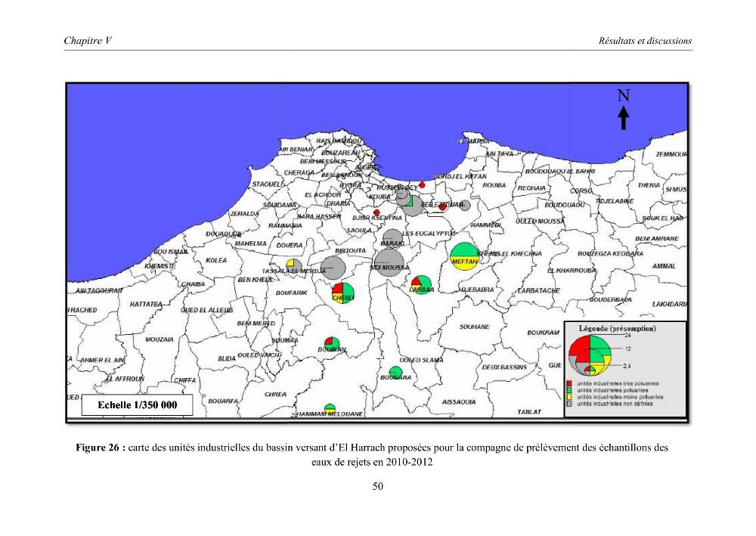
Task: Click the "SOUHANE" map label
Action: (x=475, y=327)
